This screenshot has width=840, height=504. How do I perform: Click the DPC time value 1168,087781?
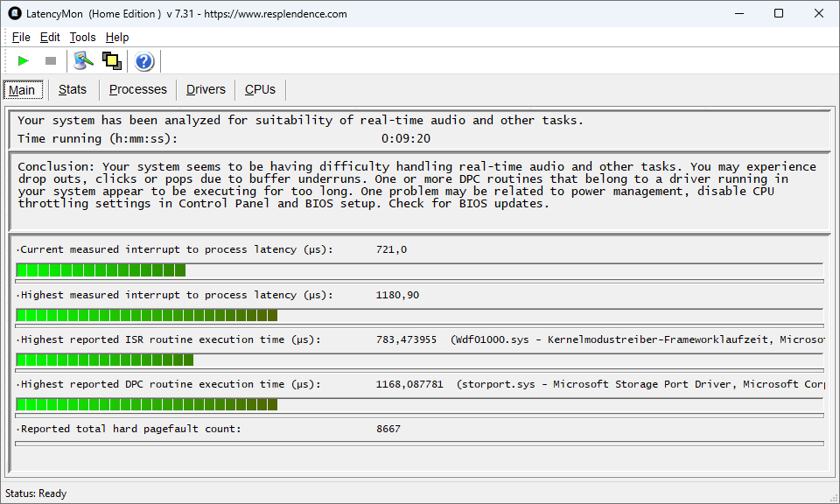click(x=409, y=384)
